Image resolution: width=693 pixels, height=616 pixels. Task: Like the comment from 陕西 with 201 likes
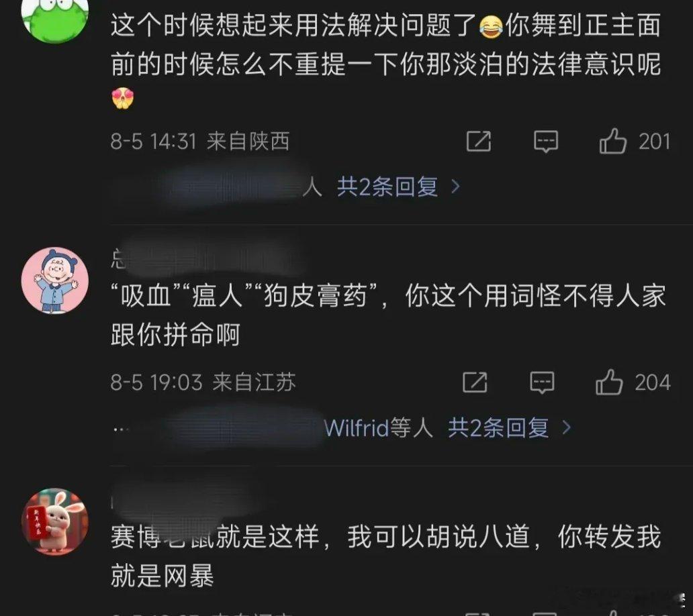click(612, 142)
